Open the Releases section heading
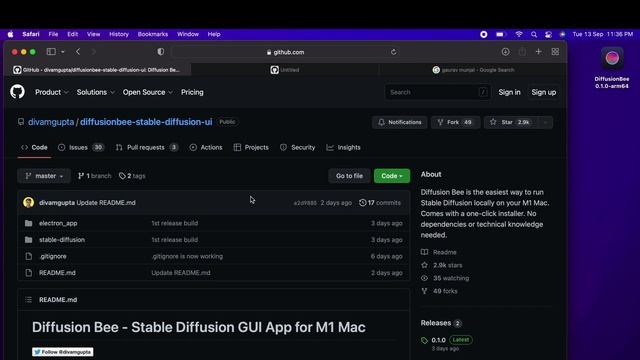The height and width of the screenshot is (360, 640). coord(436,323)
